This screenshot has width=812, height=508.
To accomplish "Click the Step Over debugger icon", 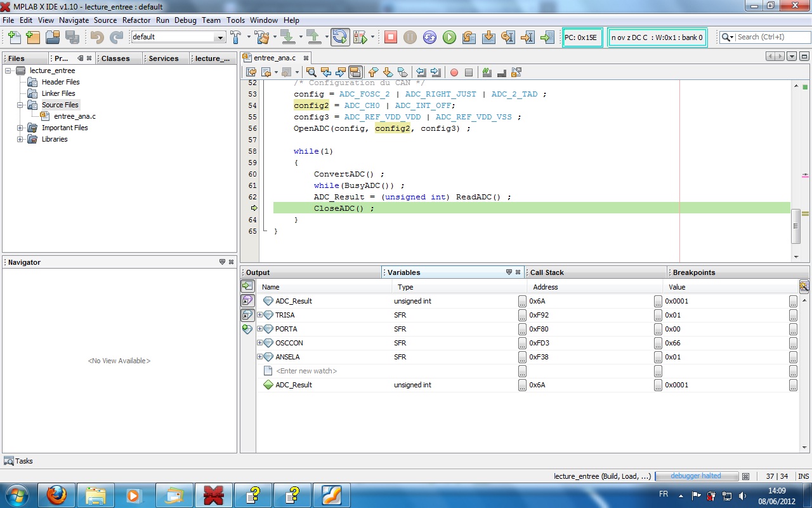I will [x=469, y=37].
